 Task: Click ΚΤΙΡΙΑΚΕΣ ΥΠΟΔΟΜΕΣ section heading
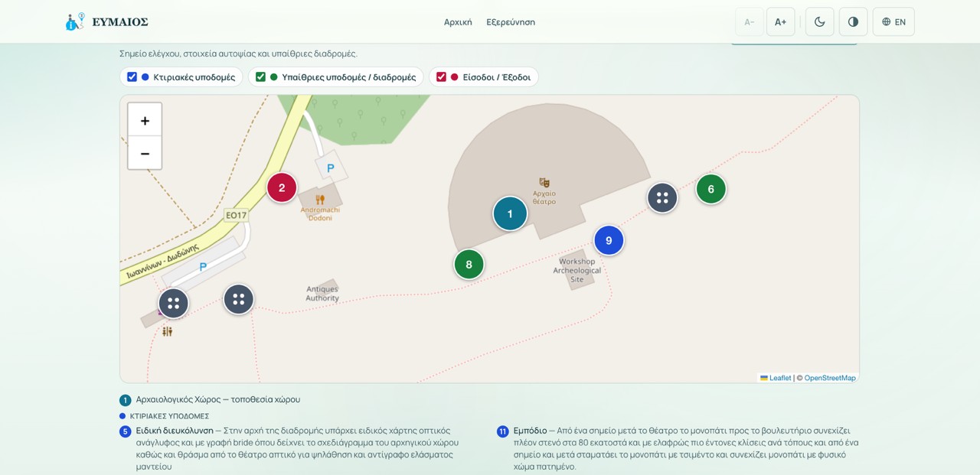pyautogui.click(x=169, y=416)
